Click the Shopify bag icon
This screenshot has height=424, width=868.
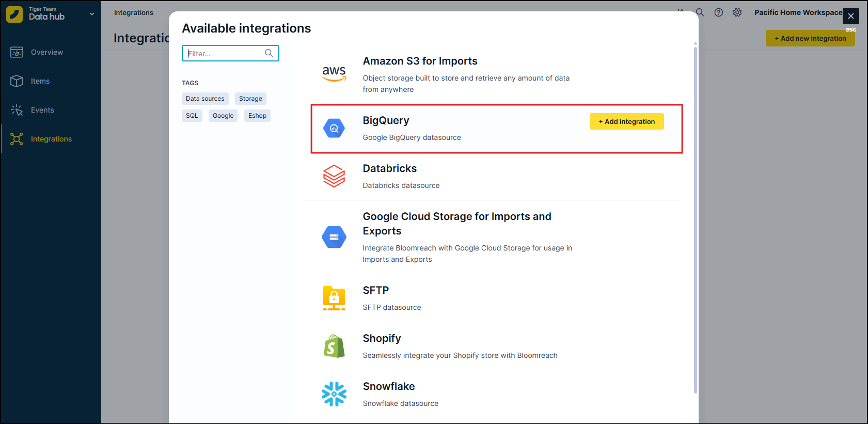334,346
